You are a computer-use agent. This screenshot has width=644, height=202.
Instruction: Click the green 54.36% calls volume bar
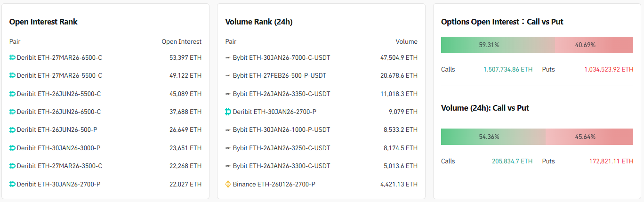pyautogui.click(x=493, y=137)
